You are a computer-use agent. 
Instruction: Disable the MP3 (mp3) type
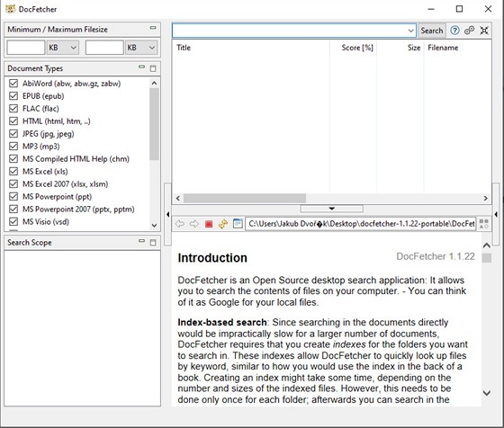[13, 146]
